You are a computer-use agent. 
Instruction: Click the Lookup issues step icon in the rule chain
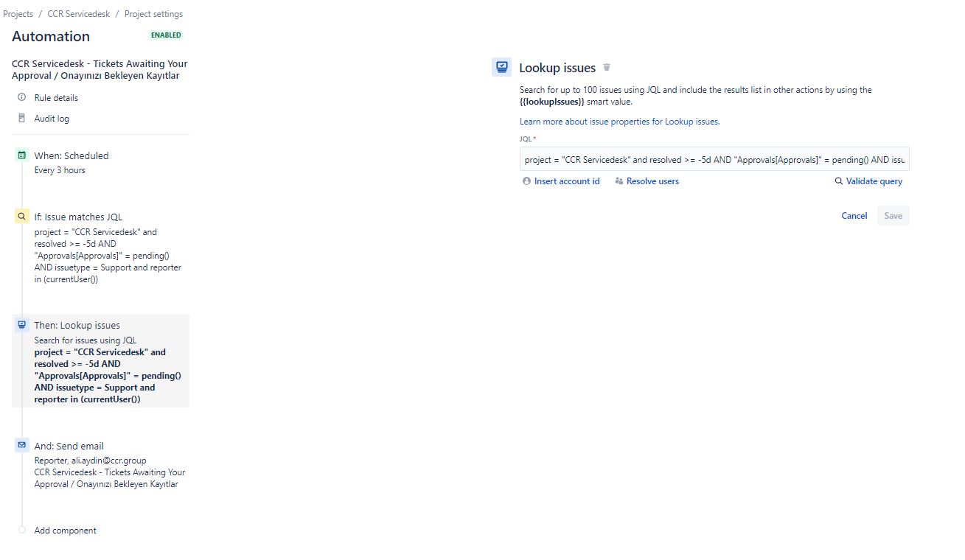click(x=21, y=325)
